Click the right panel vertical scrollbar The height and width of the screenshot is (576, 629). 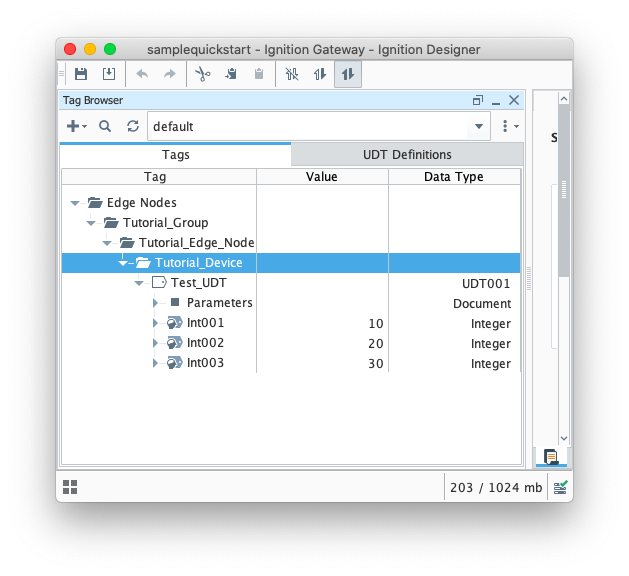(564, 230)
